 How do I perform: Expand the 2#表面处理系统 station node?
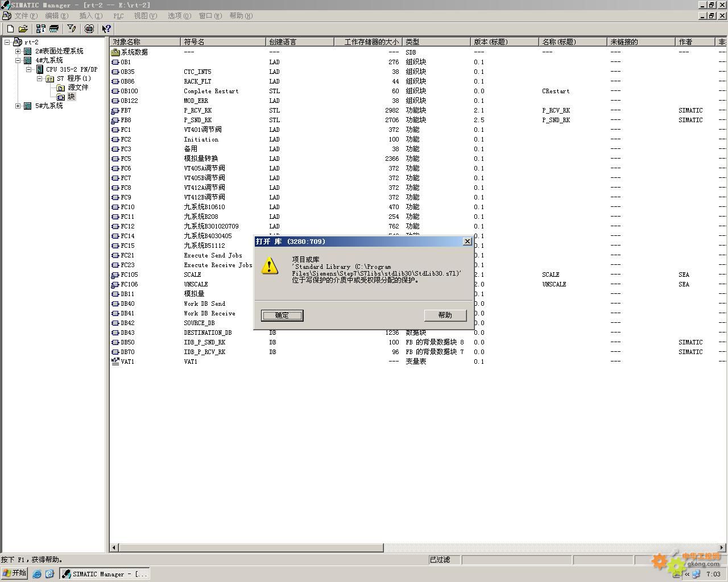pos(18,51)
